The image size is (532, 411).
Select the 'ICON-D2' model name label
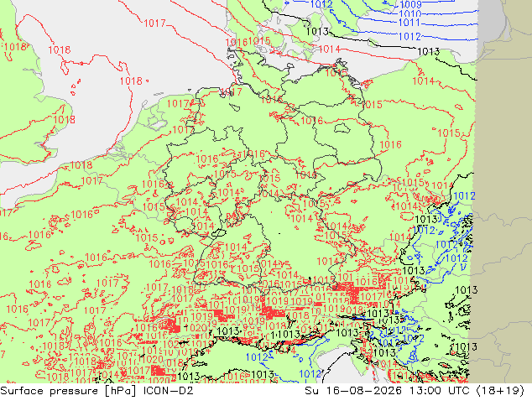[x=169, y=391]
